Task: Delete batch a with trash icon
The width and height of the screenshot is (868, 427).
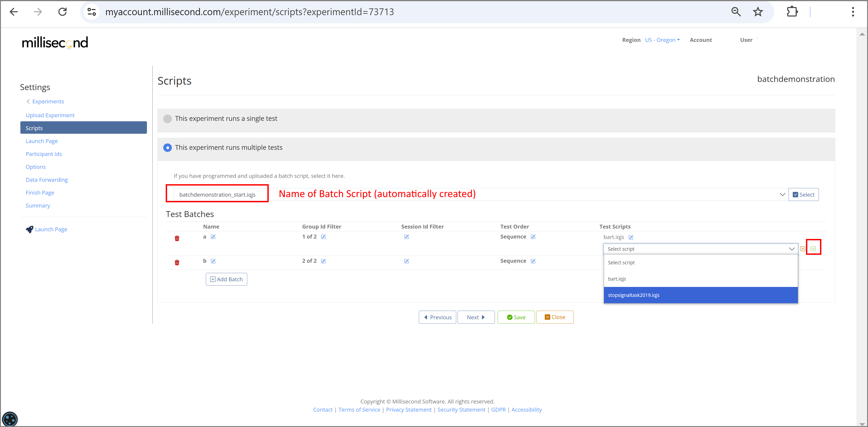Action: point(177,239)
